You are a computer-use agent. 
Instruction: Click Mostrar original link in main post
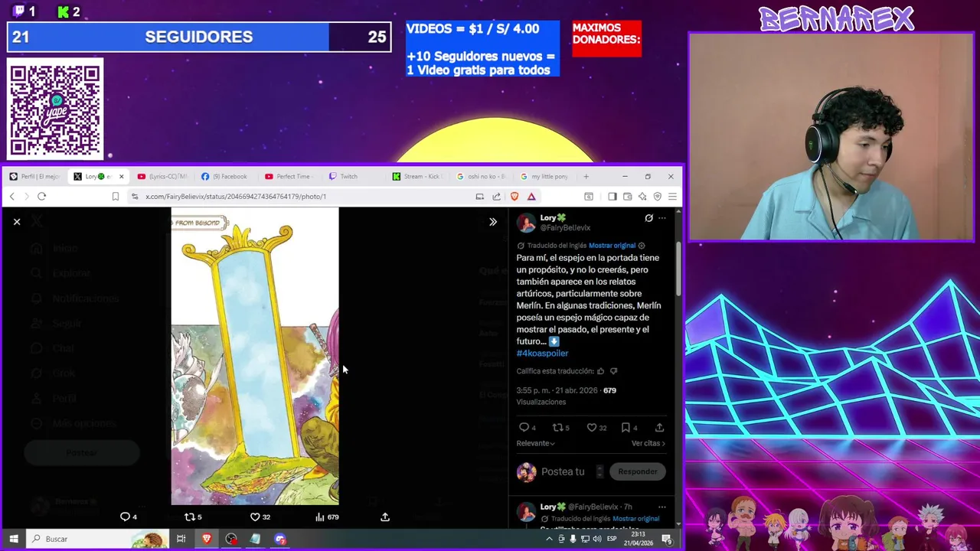tap(612, 246)
